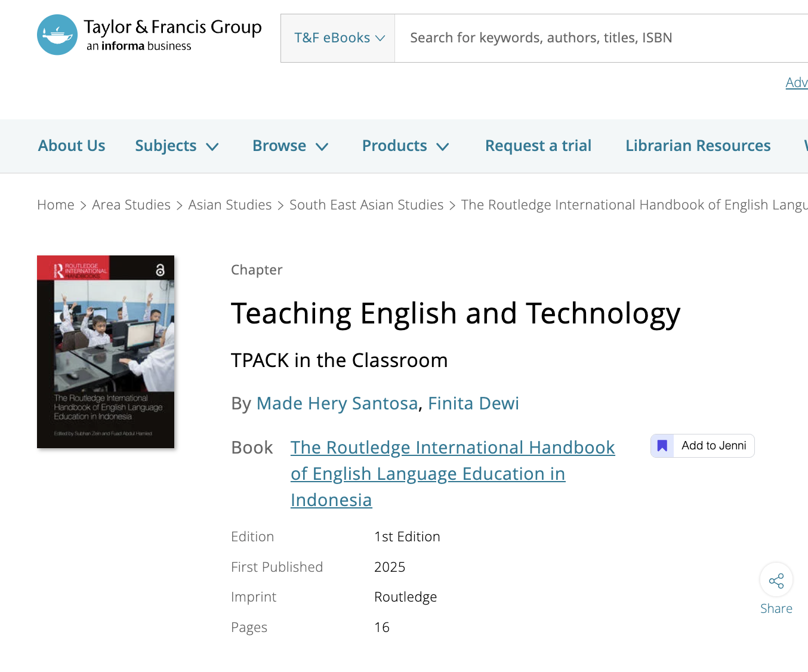Click the Taylor & Francis Group logo

tap(149, 35)
